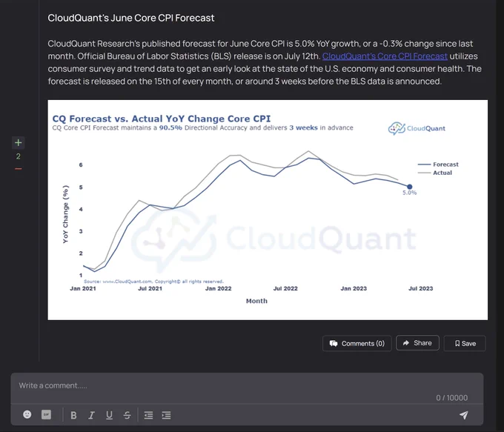Screen dimensions: 504x432
Task: Click the Jul 2023 axis label
Action: (420, 288)
